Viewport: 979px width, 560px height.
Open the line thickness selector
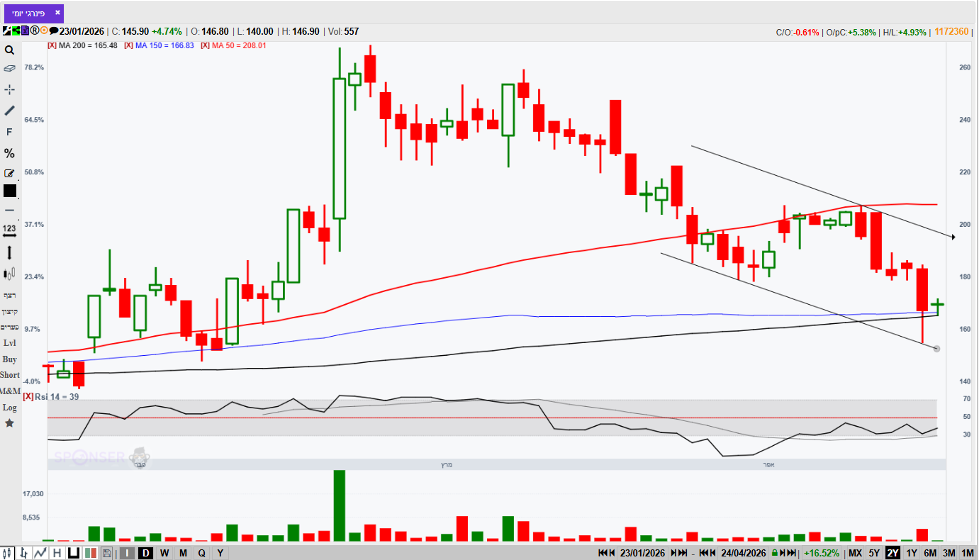[x=9, y=210]
